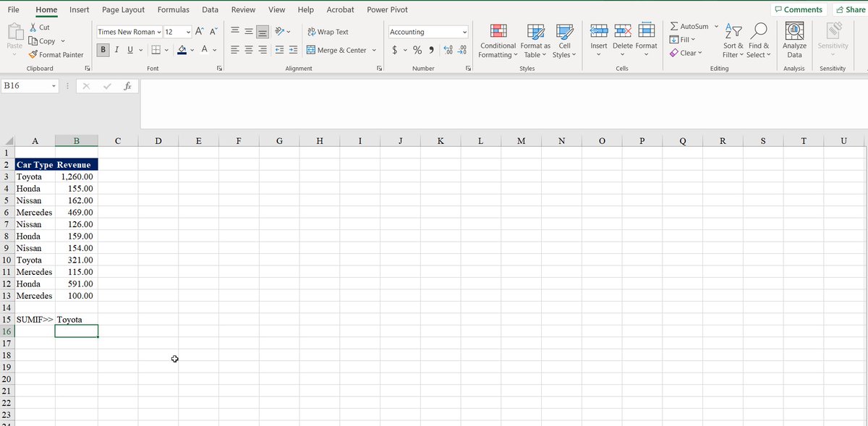Switch to the Data tab

tap(210, 9)
